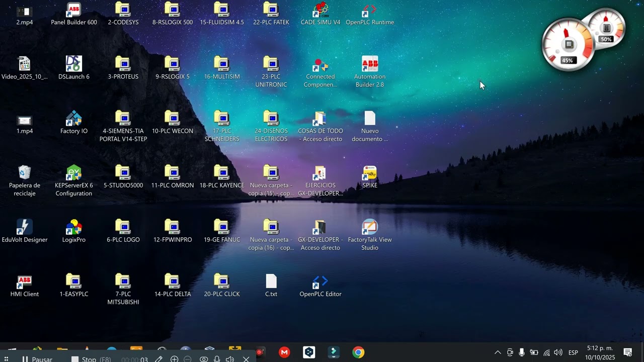The height and width of the screenshot is (362, 644).
Task: Open 4-SIEMENS-TIA PORTAL V14-STEP folder
Action: tap(123, 127)
